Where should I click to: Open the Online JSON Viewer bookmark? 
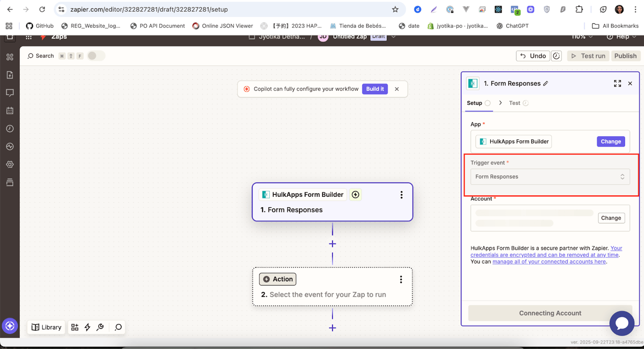222,26
